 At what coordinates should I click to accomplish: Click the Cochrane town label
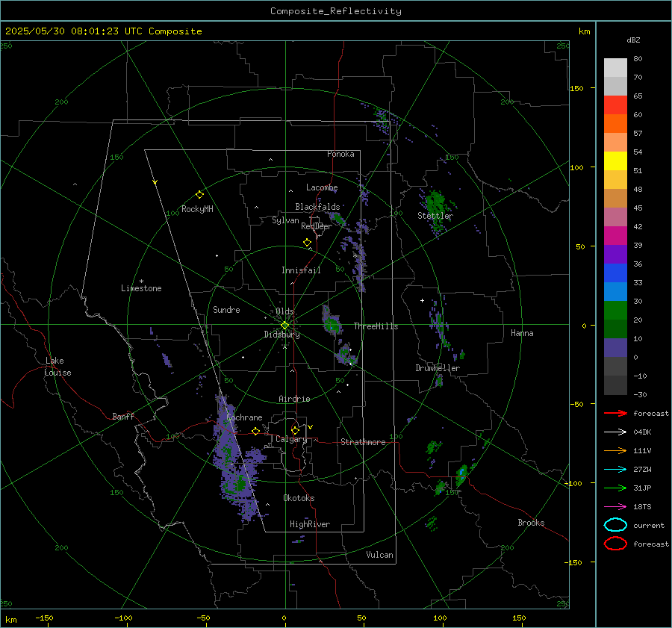[244, 417]
